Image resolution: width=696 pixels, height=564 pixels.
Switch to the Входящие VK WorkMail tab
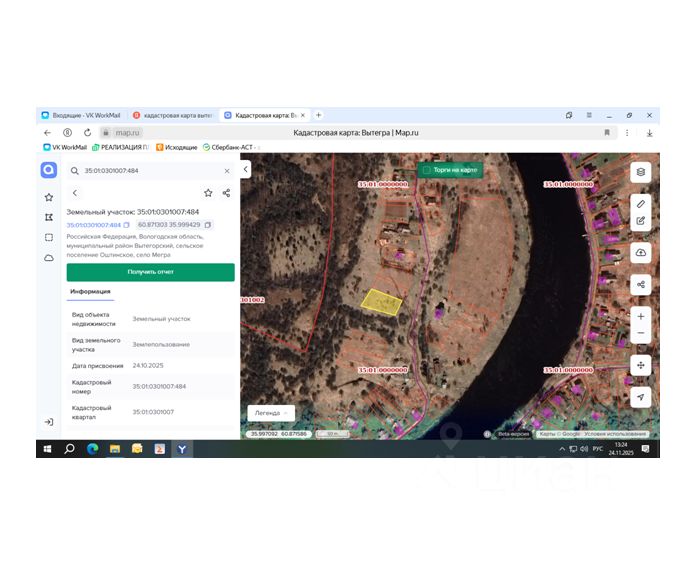pos(82,115)
